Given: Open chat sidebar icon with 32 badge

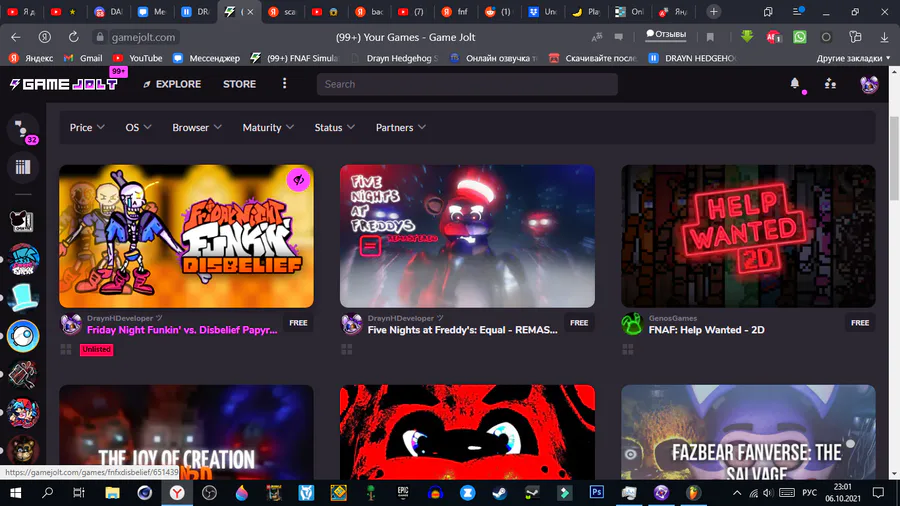Looking at the screenshot, I should tap(23, 130).
